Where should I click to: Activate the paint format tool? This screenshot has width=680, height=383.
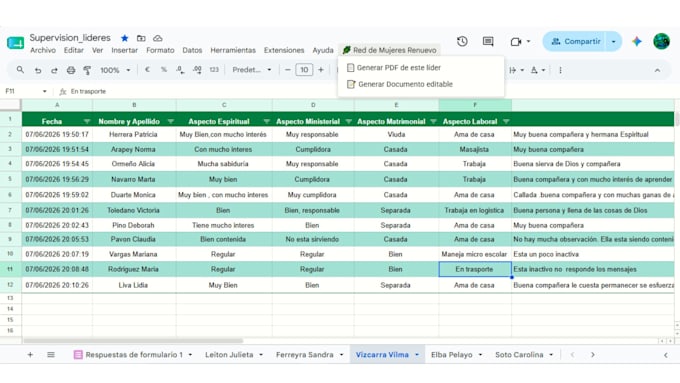(x=87, y=70)
